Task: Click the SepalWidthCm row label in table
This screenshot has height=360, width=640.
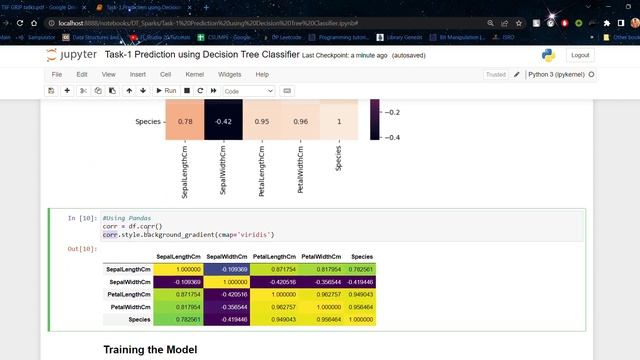Action: (130, 282)
